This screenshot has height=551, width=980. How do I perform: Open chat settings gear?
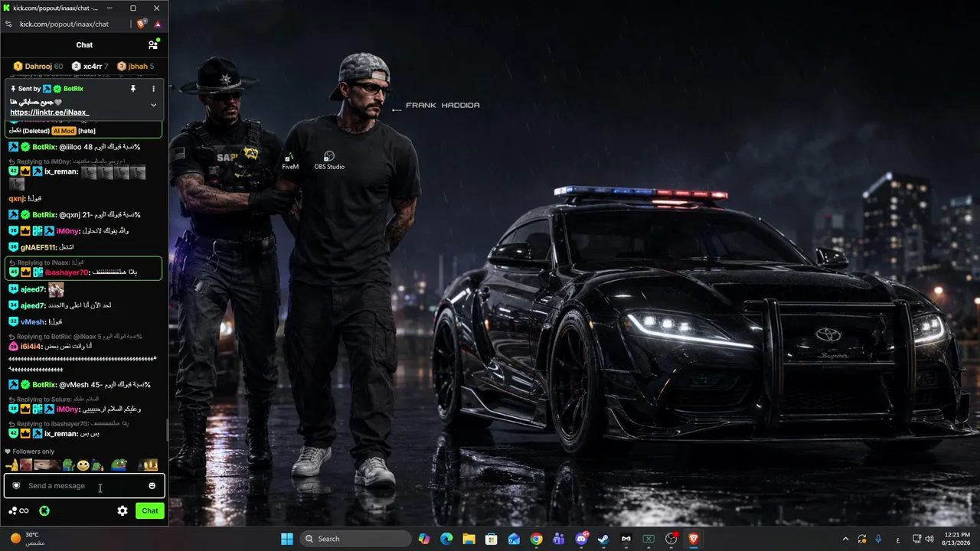(122, 510)
